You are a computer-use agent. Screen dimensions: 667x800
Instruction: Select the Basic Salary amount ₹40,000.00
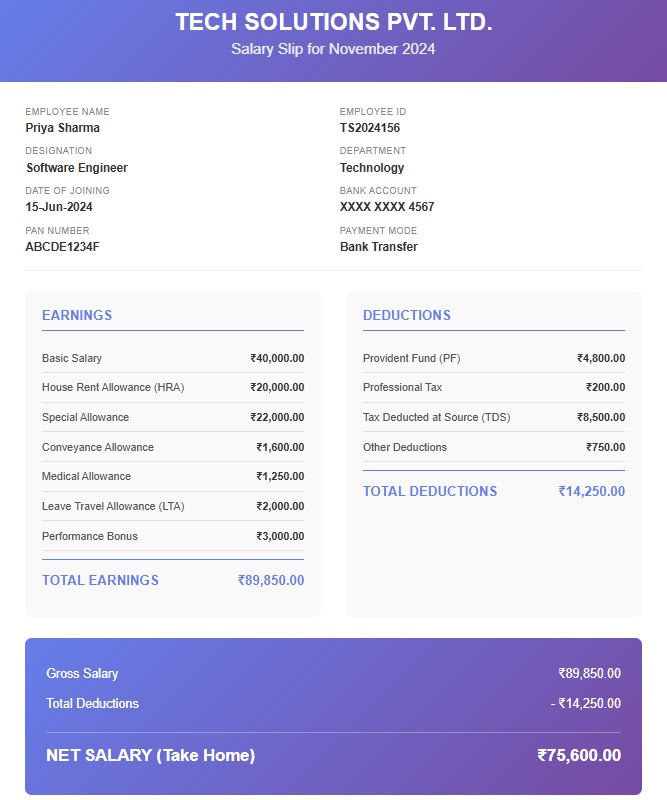(277, 358)
